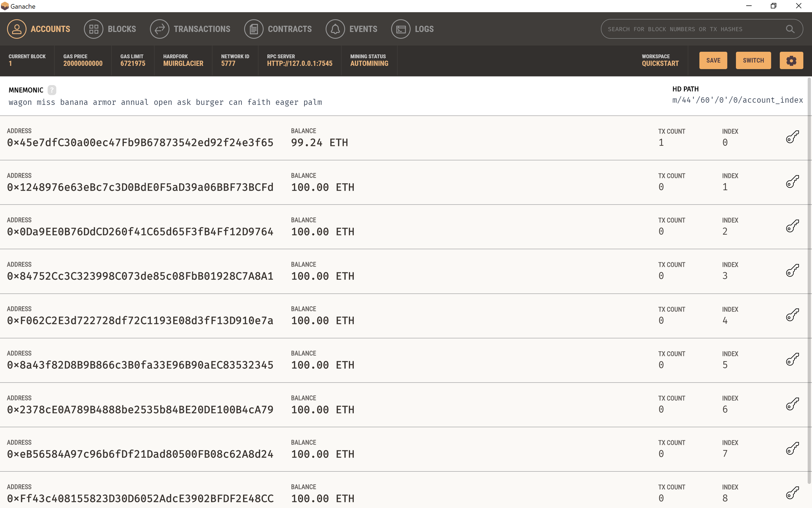Open the Contracts tab

pyautogui.click(x=278, y=29)
